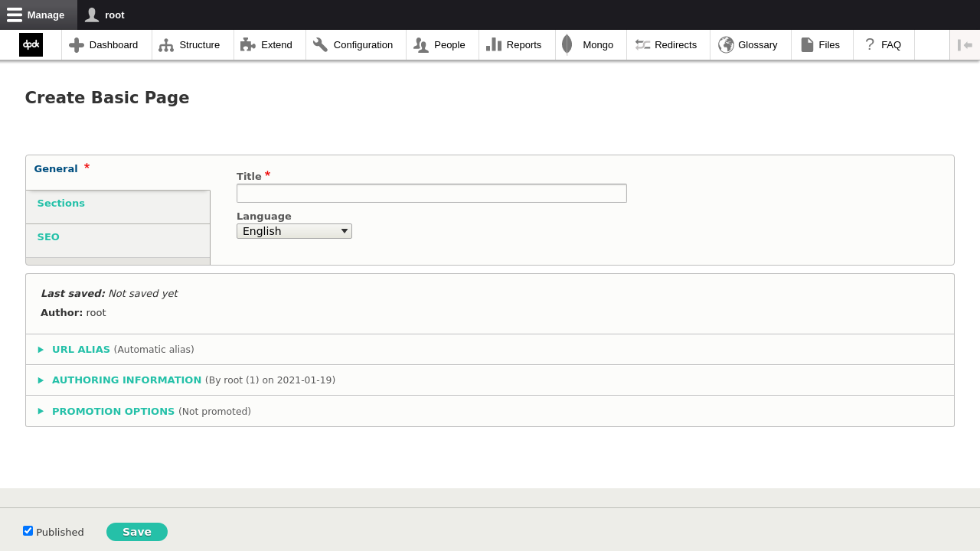The image size is (980, 551).
Task: Click the Dashboard plus-cross icon
Action: click(77, 45)
